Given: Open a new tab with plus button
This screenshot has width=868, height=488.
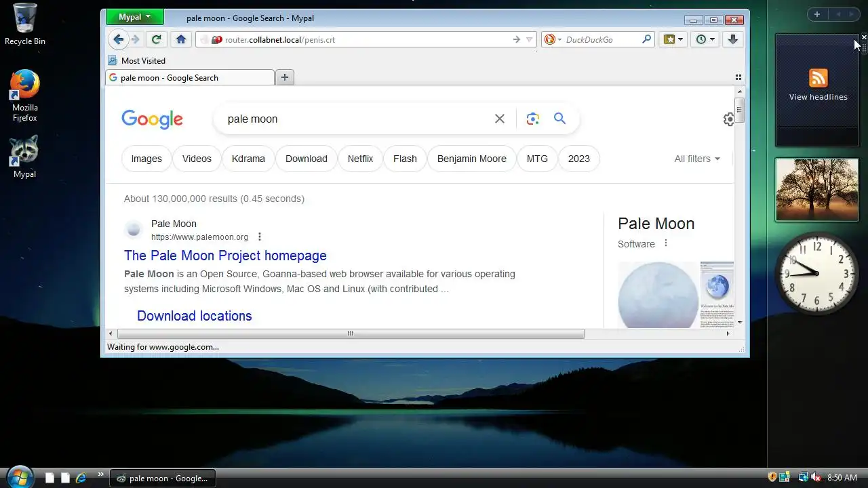Looking at the screenshot, I should (285, 77).
